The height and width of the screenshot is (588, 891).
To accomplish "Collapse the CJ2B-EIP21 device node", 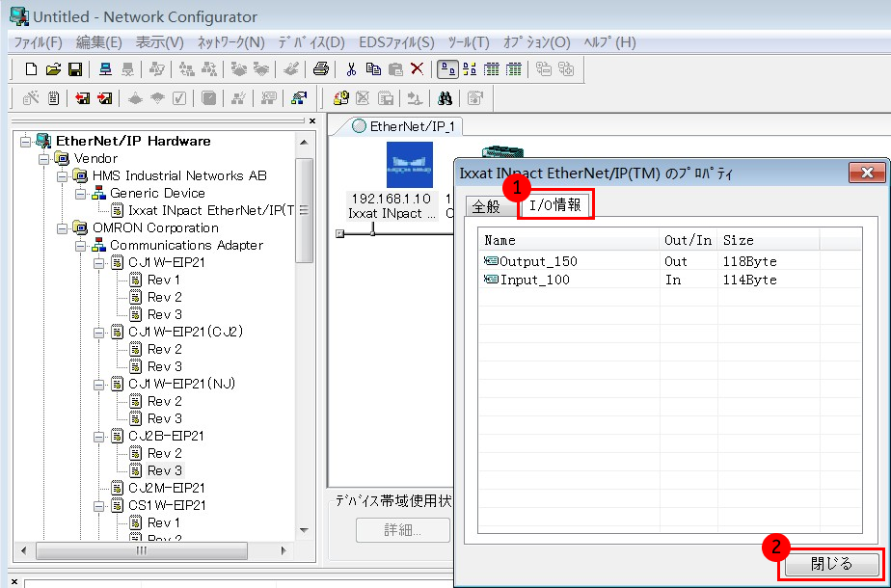I will click(98, 437).
